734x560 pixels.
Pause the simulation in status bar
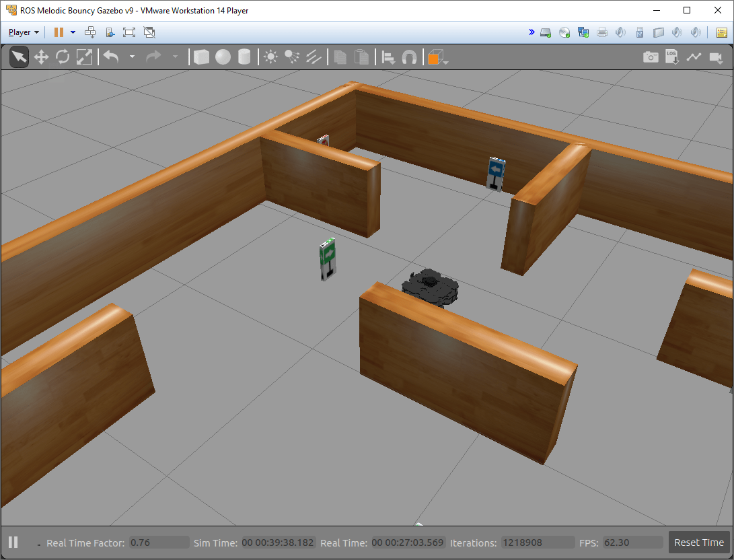click(x=13, y=542)
